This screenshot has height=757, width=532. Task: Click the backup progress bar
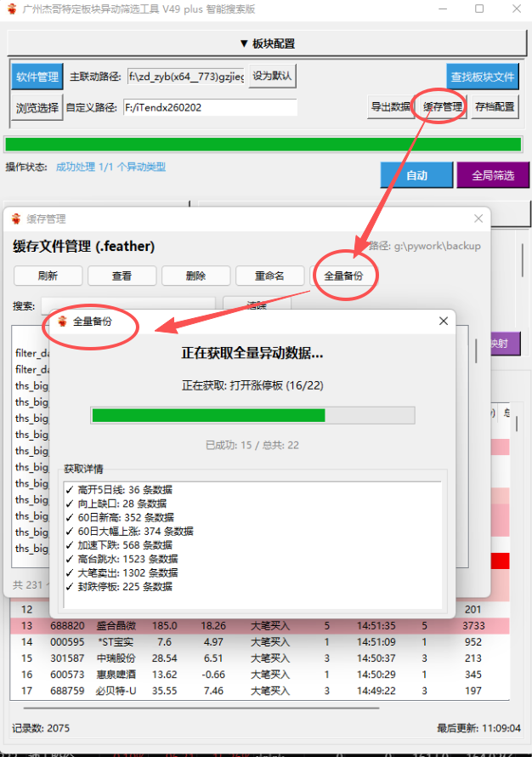(x=252, y=415)
